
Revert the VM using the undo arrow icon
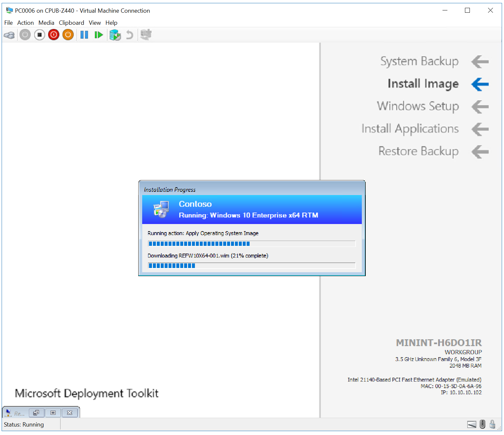(129, 35)
